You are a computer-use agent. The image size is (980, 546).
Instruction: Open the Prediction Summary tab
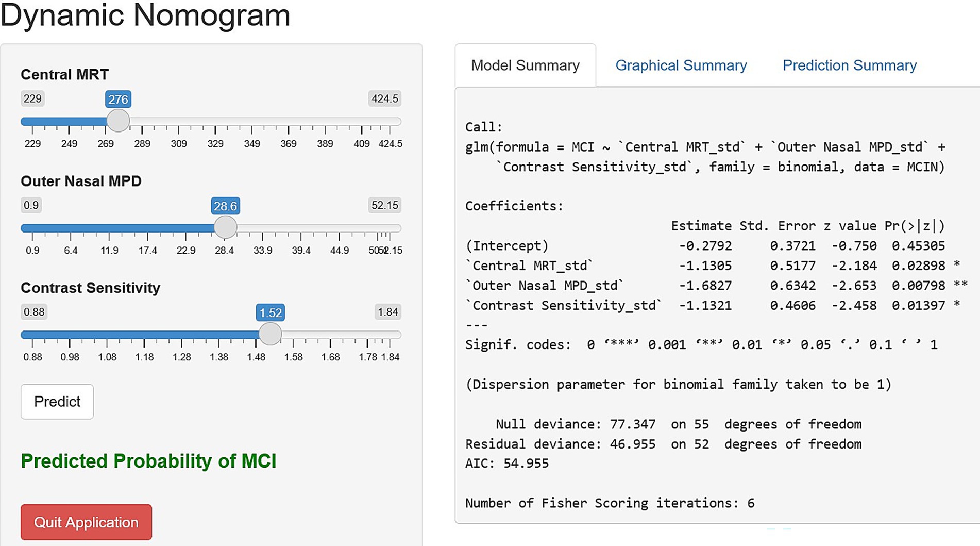click(849, 65)
